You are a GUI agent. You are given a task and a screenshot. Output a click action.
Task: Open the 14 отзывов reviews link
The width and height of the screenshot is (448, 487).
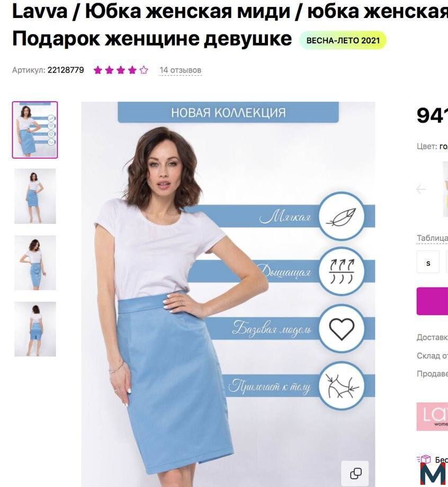[180, 70]
